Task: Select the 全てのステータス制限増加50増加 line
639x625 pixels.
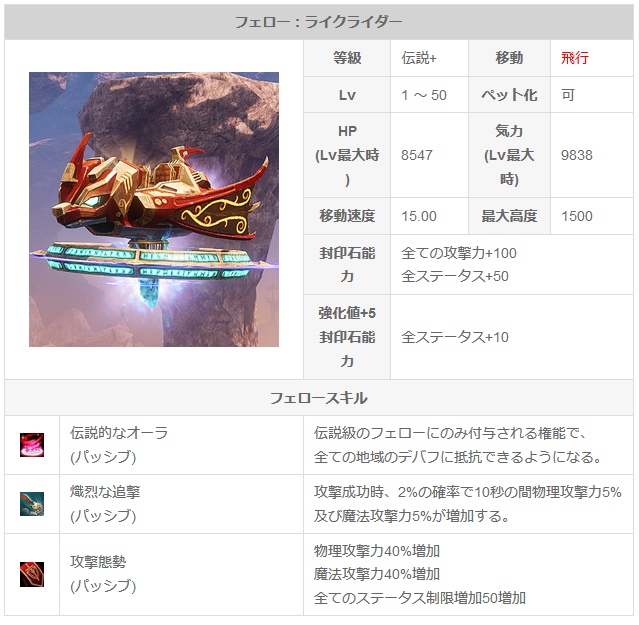Action: coord(420,598)
